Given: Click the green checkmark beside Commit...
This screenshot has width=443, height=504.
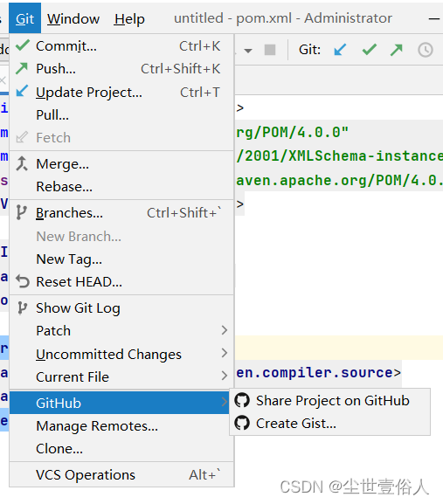Looking at the screenshot, I should pyautogui.click(x=23, y=45).
